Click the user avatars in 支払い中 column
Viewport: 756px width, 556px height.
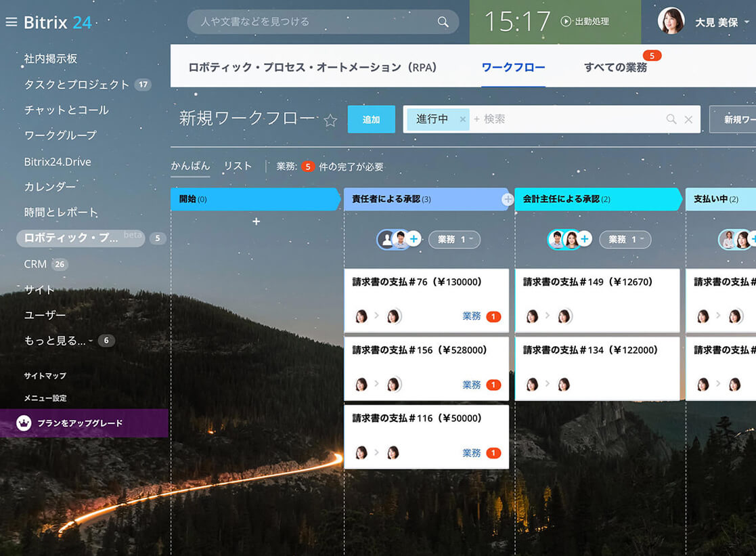pos(736,239)
